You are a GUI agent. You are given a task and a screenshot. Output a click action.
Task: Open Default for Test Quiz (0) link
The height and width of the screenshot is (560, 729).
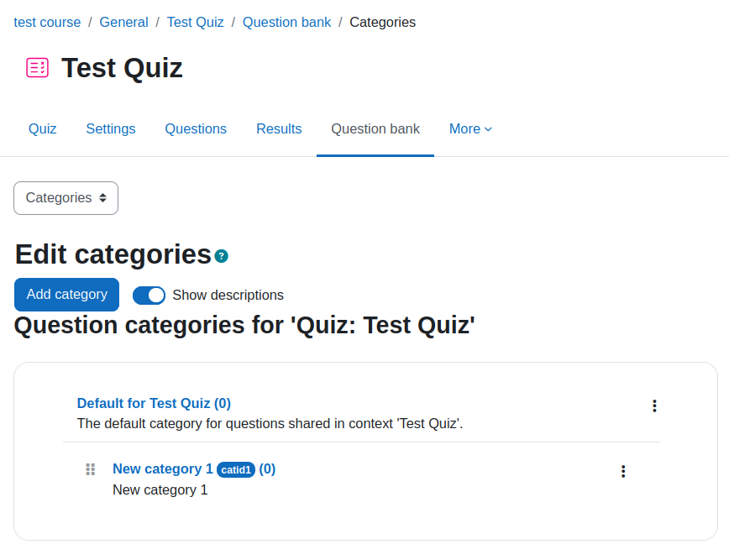pos(154,403)
